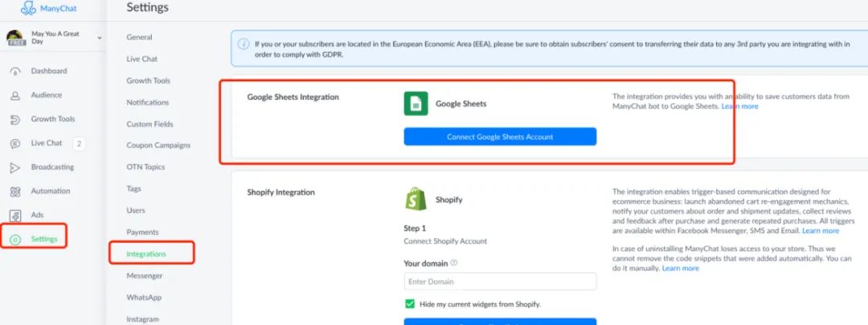Click the Growth Tools sidebar icon
Viewport: 868px width, 325px height.
tap(15, 119)
